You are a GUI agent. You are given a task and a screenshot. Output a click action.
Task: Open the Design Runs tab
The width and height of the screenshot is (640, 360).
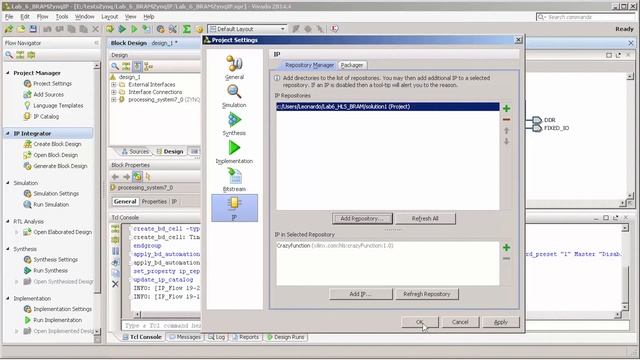(285, 337)
